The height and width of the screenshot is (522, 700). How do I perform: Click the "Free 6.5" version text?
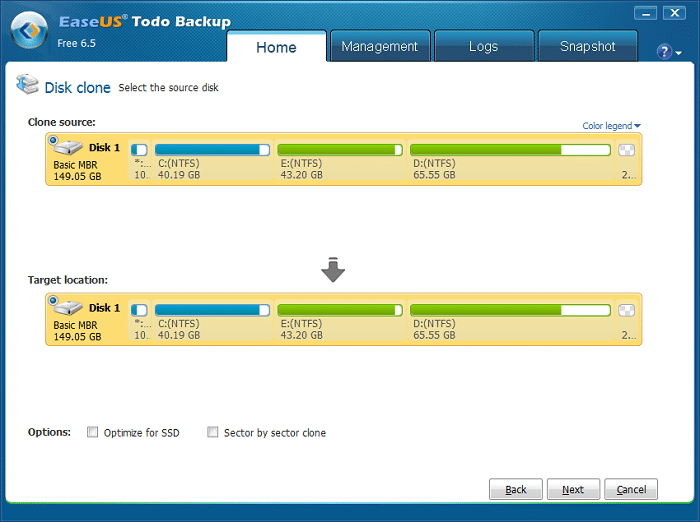[x=76, y=43]
